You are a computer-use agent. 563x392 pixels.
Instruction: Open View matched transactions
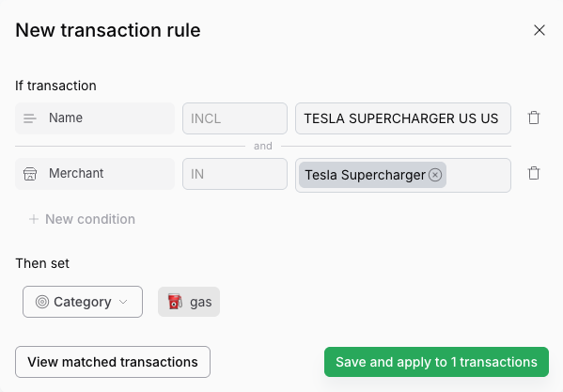point(113,362)
